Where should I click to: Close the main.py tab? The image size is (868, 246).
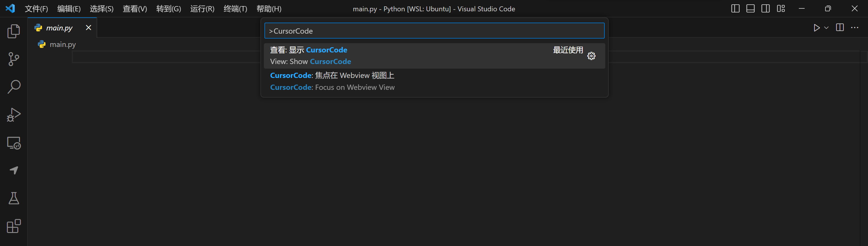pos(88,28)
